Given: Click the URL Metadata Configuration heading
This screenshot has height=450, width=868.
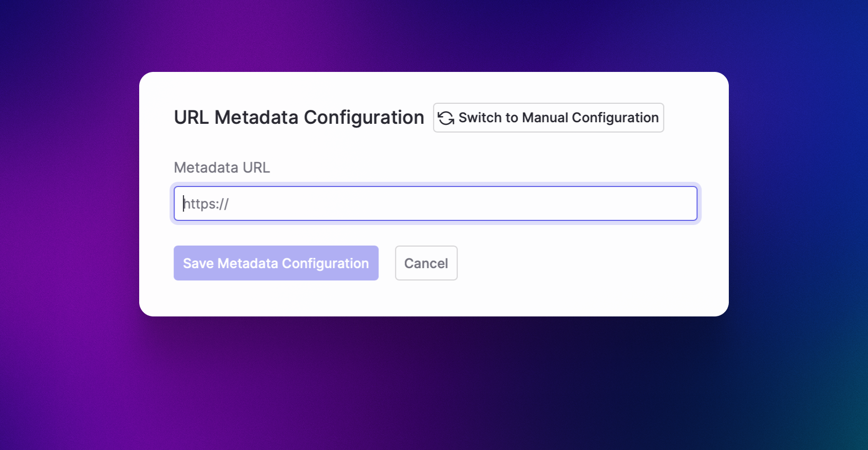Looking at the screenshot, I should click(299, 118).
